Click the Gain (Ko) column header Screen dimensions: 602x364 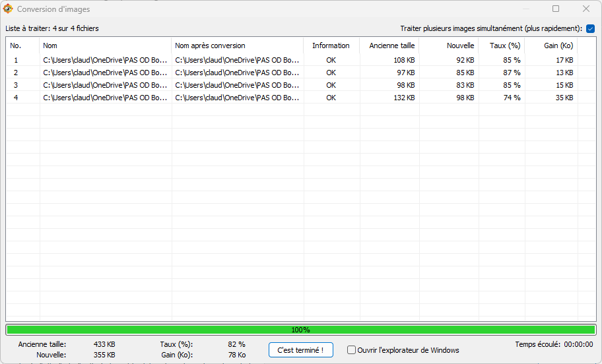557,45
